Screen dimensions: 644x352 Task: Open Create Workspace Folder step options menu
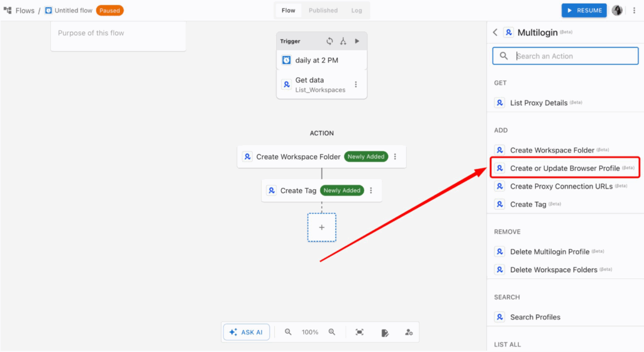click(x=395, y=157)
